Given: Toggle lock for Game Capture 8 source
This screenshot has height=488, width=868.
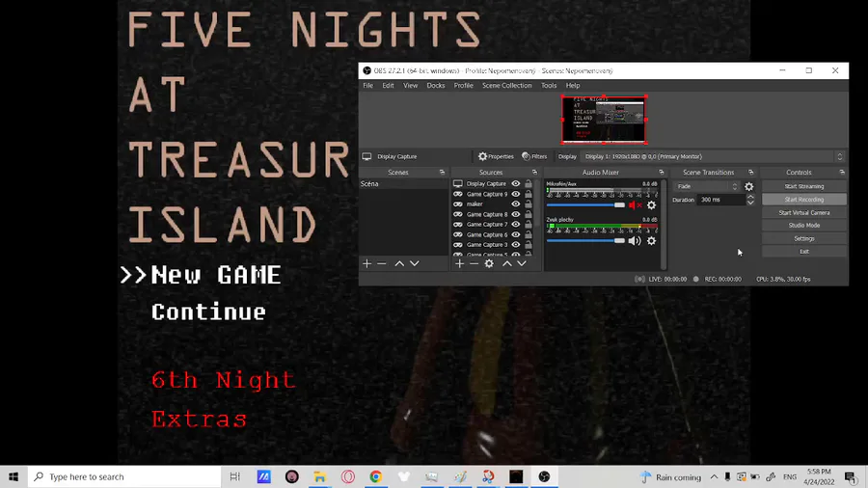Looking at the screenshot, I should point(529,214).
